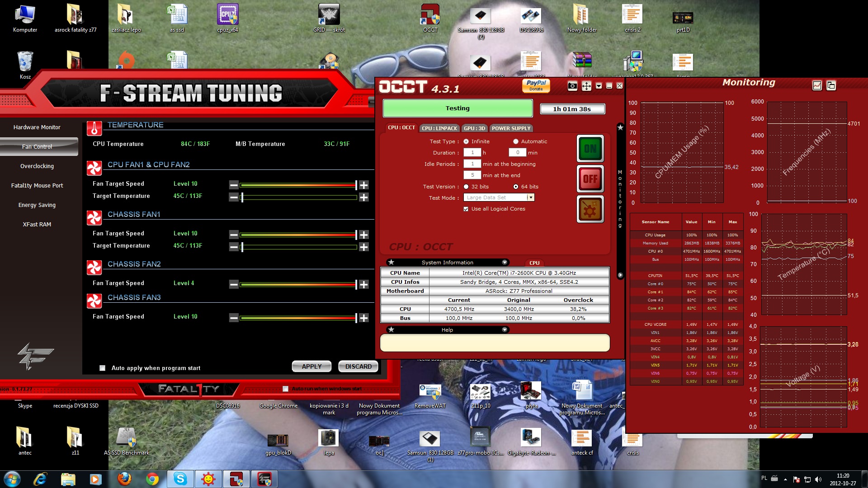Click Monitoring window layout icon
The height and width of the screenshot is (488, 868).
click(x=831, y=85)
